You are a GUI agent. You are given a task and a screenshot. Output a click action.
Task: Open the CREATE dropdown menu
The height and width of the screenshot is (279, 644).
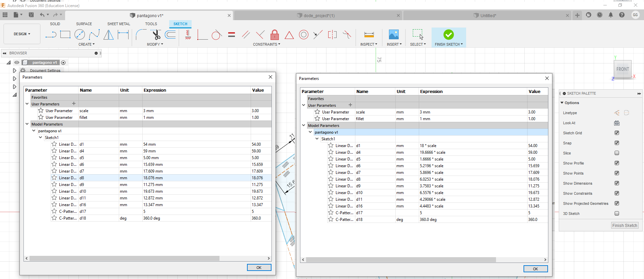click(x=87, y=44)
